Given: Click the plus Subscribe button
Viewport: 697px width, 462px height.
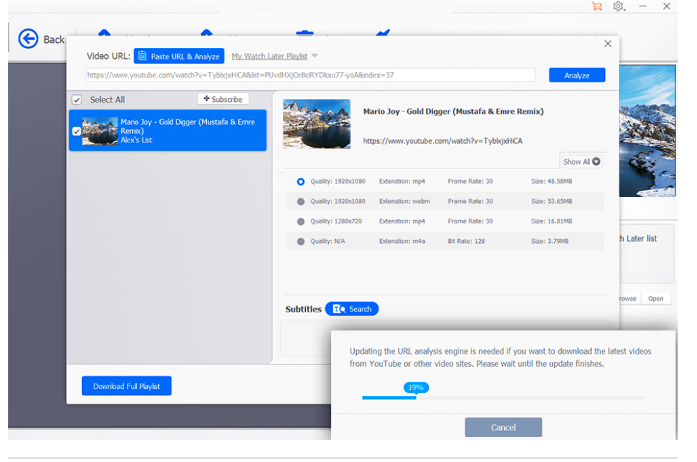Looking at the screenshot, I should [x=223, y=99].
